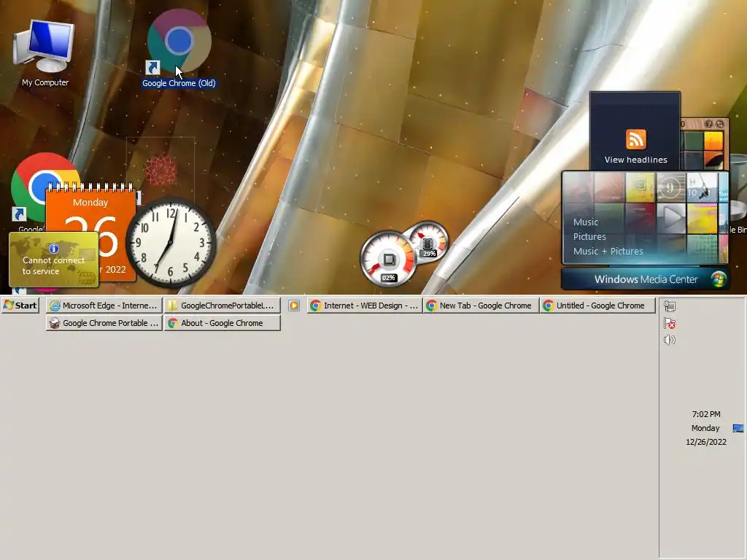Viewport: 747px width, 560px height.
Task: Click the Cannot connect to service message
Action: (53, 265)
